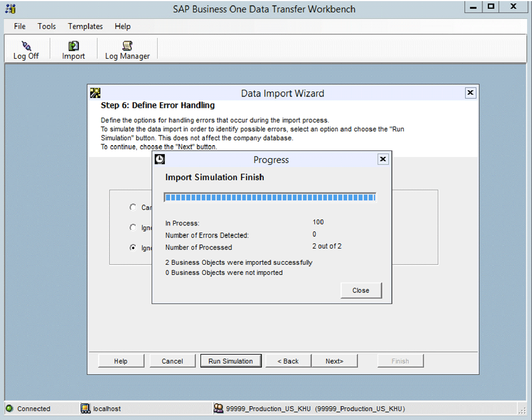The width and height of the screenshot is (532, 420).
Task: Click '2 Business Objects were imported successfully'
Action: 239,262
